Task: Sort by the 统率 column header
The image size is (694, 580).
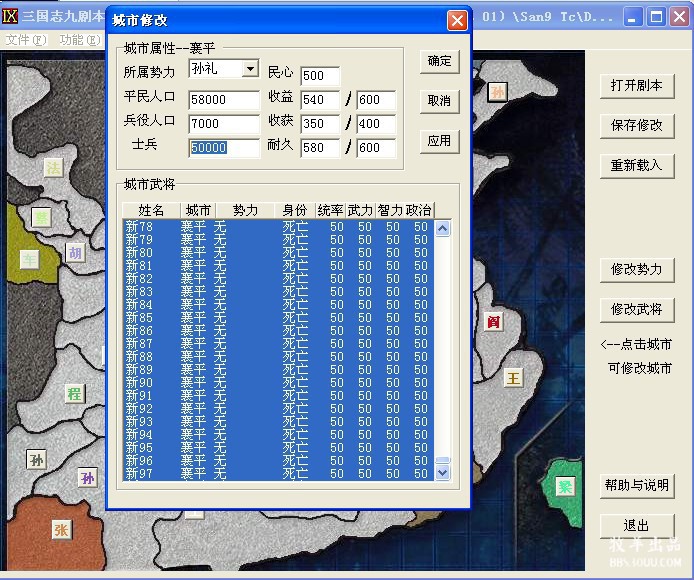Action: pos(331,210)
